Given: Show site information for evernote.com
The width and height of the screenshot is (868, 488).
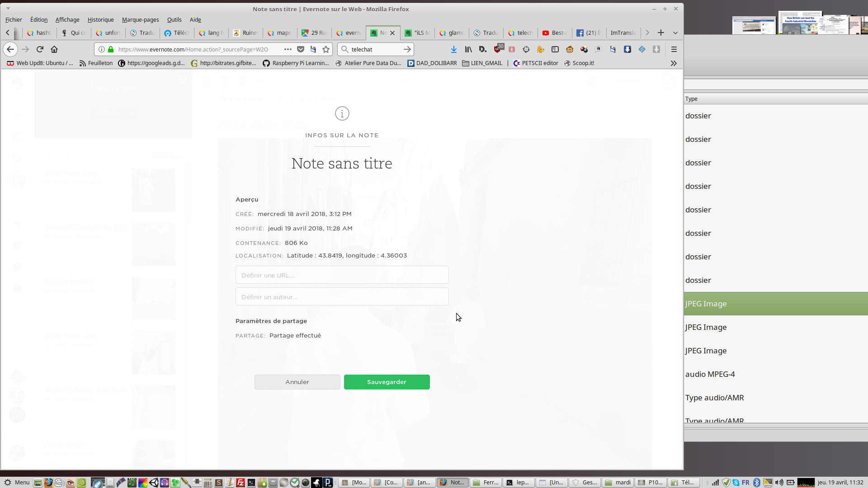Looking at the screenshot, I should (x=102, y=49).
